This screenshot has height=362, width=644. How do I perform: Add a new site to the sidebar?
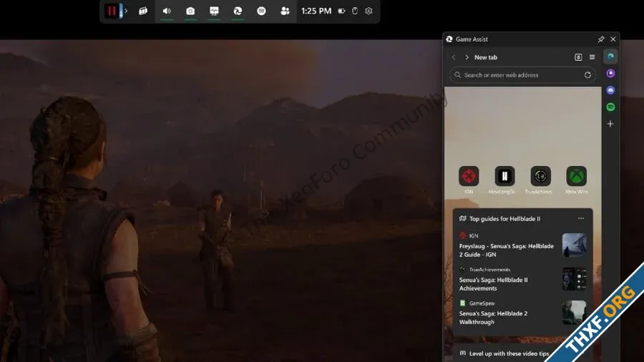click(610, 124)
